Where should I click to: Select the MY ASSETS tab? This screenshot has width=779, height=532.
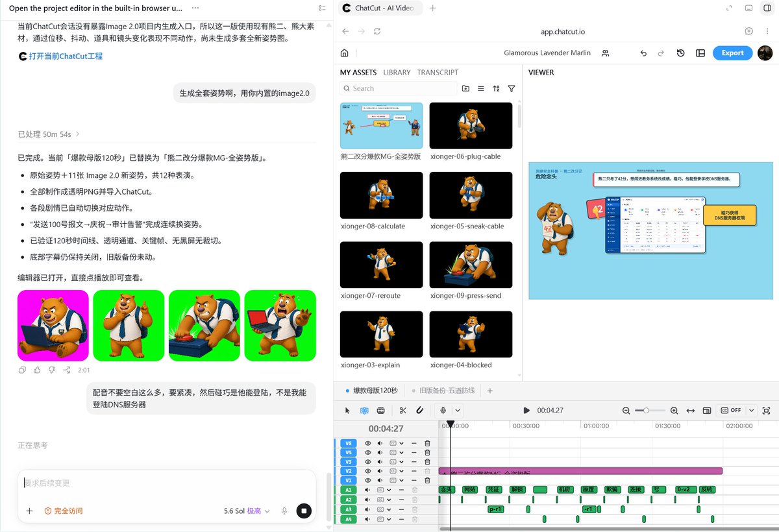click(x=358, y=73)
